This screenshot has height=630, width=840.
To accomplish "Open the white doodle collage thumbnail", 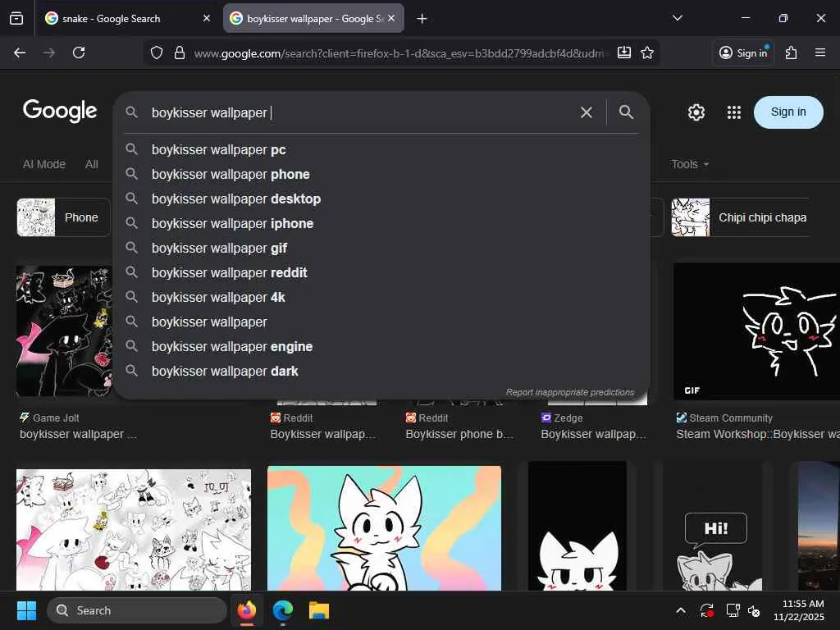I will point(134,530).
